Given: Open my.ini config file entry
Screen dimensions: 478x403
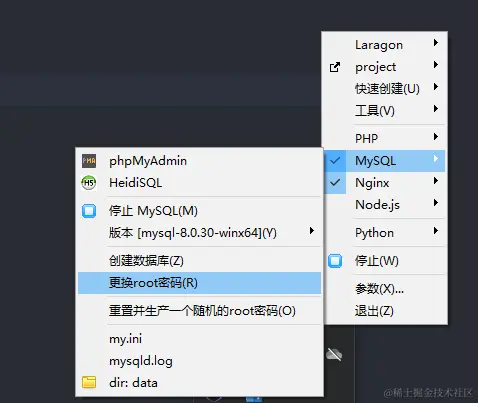Looking at the screenshot, I should [199, 339].
